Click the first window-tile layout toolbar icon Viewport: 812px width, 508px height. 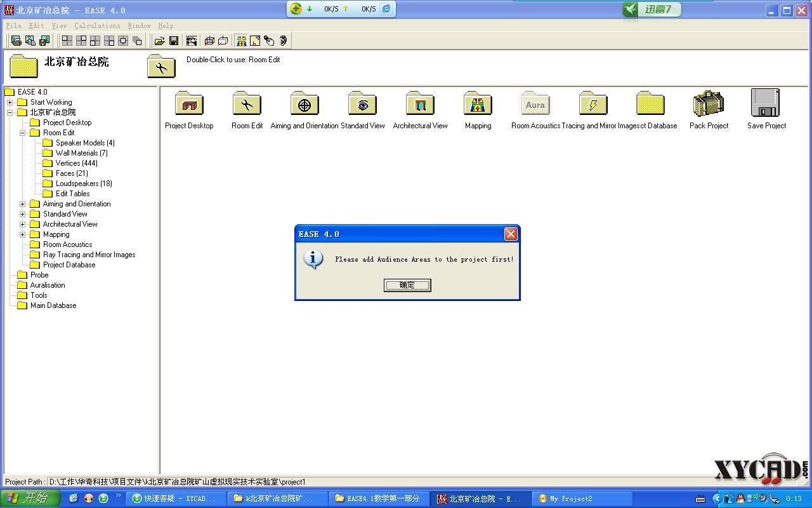coord(67,41)
